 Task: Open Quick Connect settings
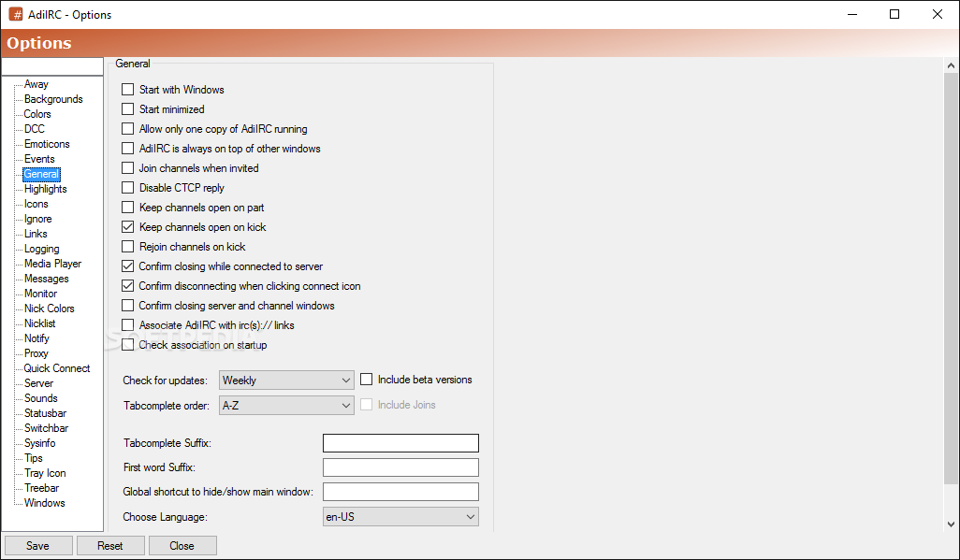point(57,367)
